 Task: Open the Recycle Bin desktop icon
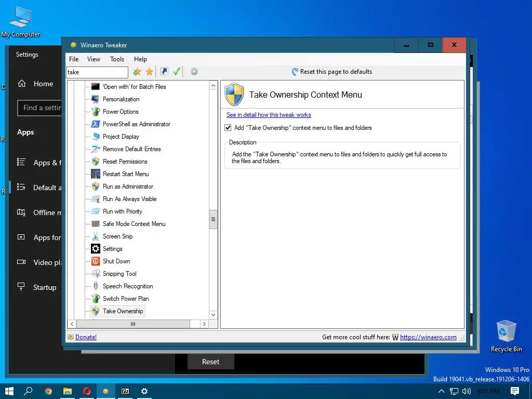point(506,336)
